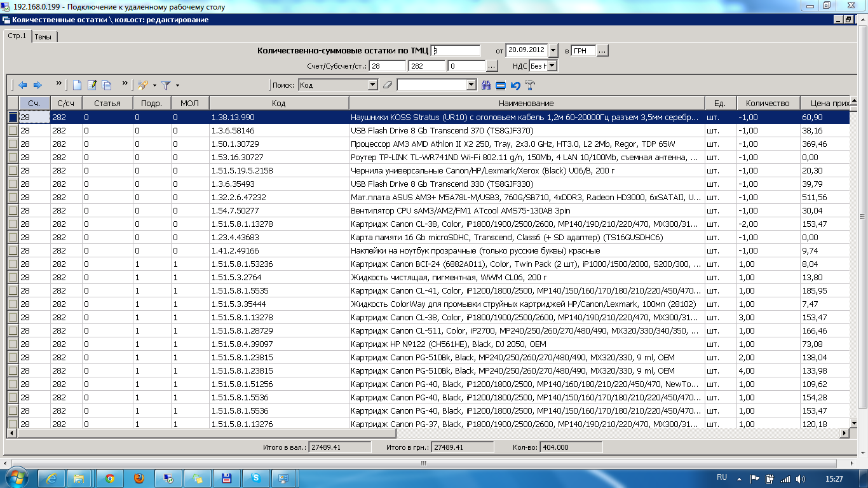Tick the checkbox of the 1.3.6.58146 row
This screenshot has height=488, width=868.
13,130
